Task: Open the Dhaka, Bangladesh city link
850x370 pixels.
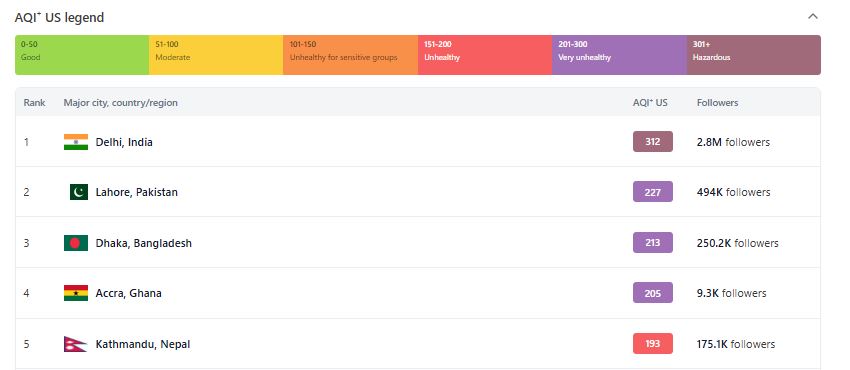Action: [x=144, y=243]
